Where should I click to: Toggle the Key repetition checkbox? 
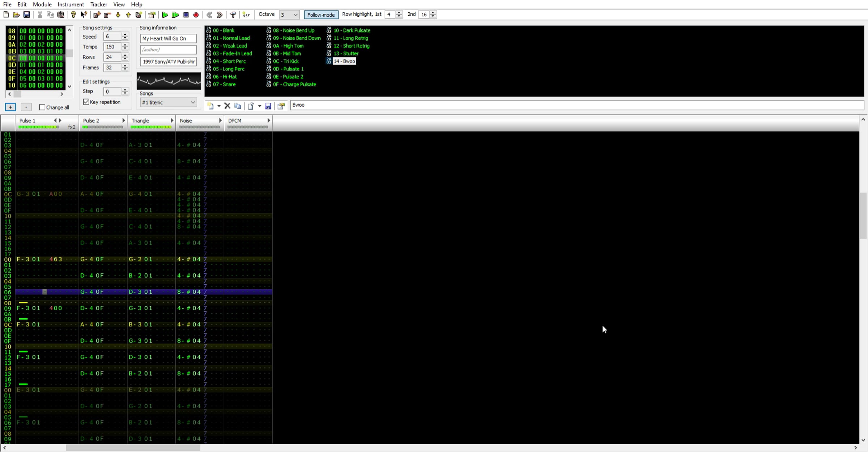tap(86, 102)
